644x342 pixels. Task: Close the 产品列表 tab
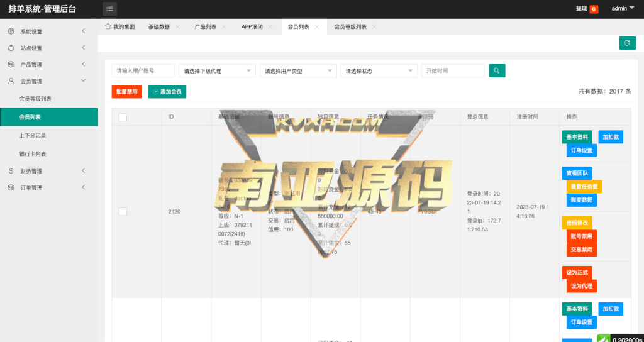coord(224,26)
